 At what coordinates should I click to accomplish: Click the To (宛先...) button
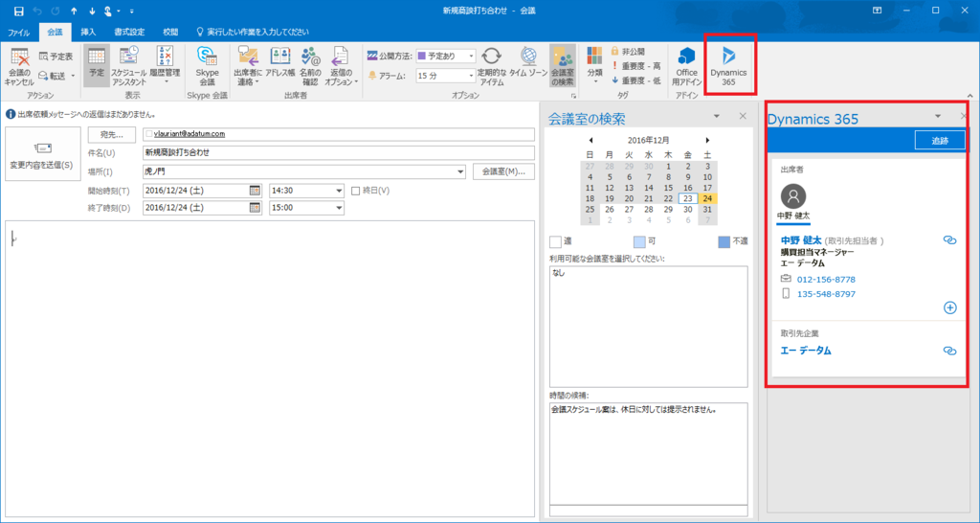(112, 134)
